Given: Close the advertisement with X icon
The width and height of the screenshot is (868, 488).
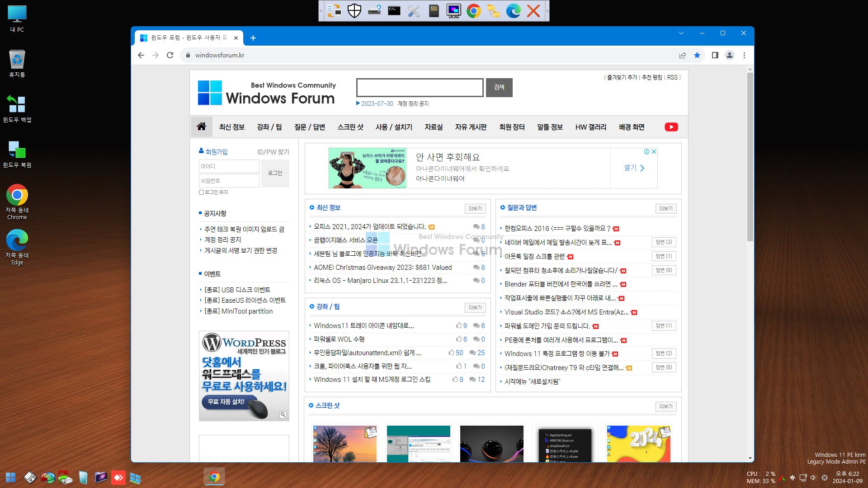Looking at the screenshot, I should coord(654,152).
